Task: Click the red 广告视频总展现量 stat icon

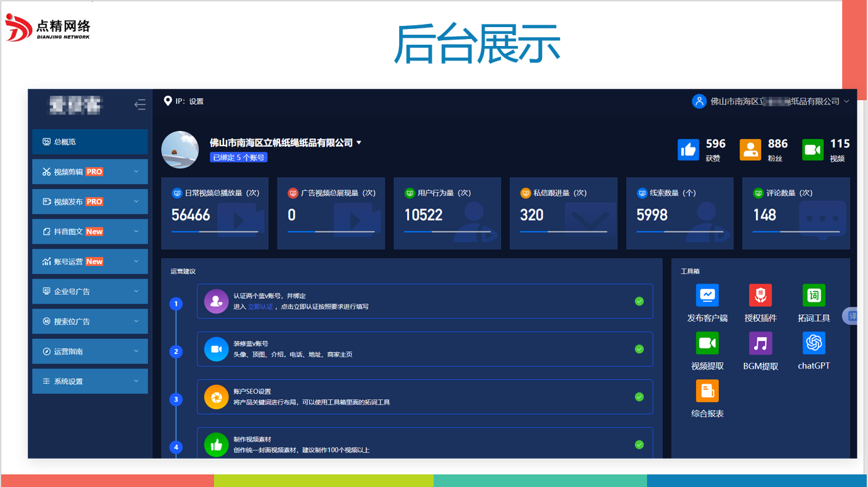Action: point(293,193)
